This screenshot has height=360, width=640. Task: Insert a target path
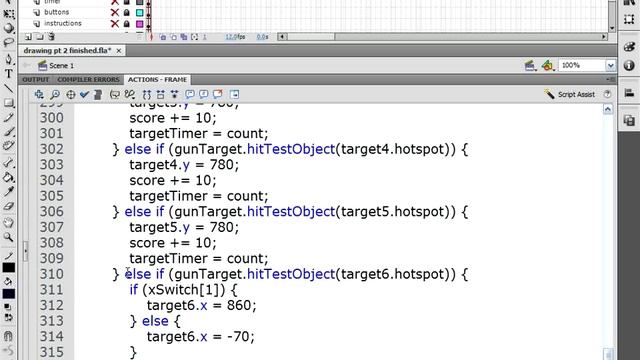[71, 95]
